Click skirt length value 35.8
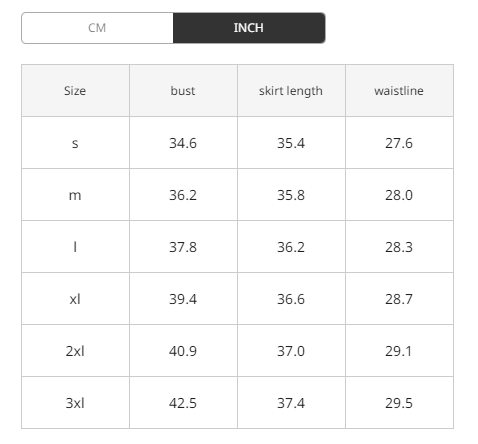Image resolution: width=478 pixels, height=444 pixels. coord(291,195)
